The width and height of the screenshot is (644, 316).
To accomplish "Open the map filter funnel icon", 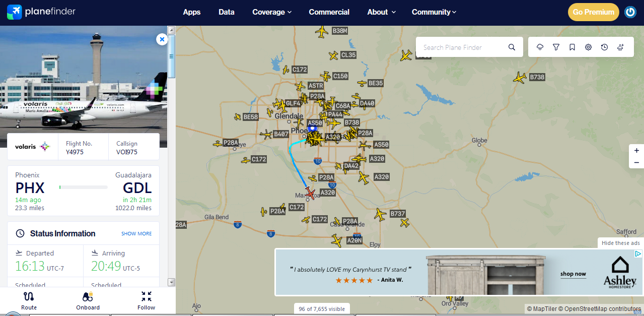I will pos(556,47).
